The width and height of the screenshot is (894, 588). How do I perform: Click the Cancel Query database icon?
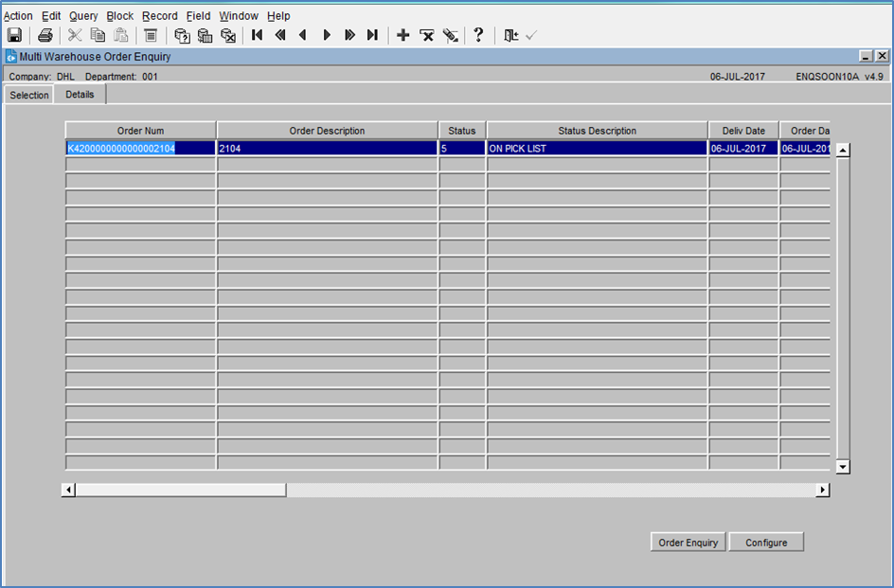pyautogui.click(x=228, y=35)
